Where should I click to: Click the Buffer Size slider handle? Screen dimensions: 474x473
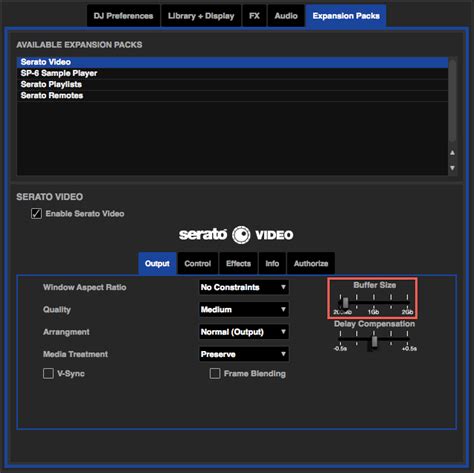pos(346,303)
